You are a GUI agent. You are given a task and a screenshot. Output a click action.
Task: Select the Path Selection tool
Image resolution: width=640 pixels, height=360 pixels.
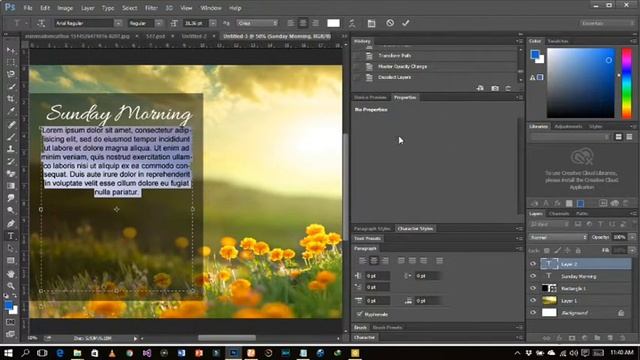click(11, 248)
